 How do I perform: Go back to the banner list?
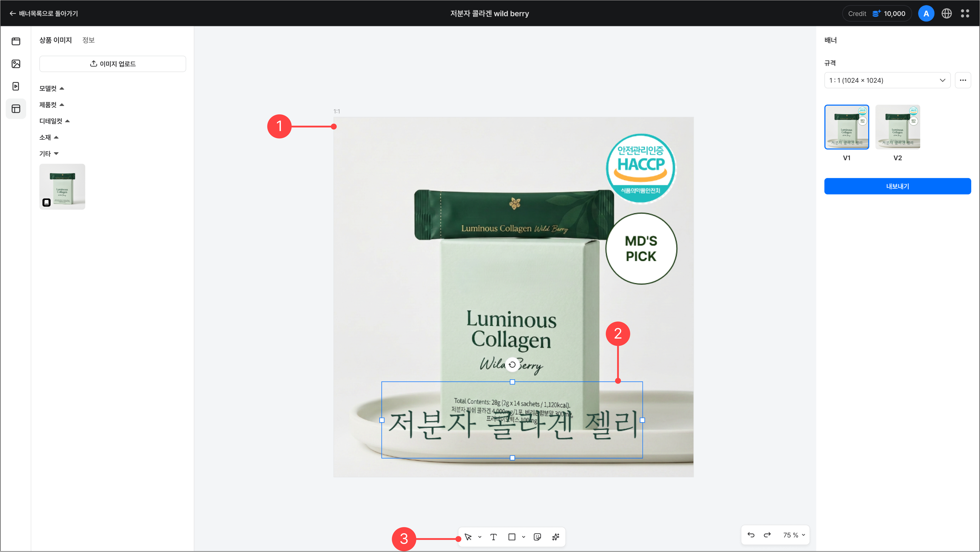coord(44,13)
